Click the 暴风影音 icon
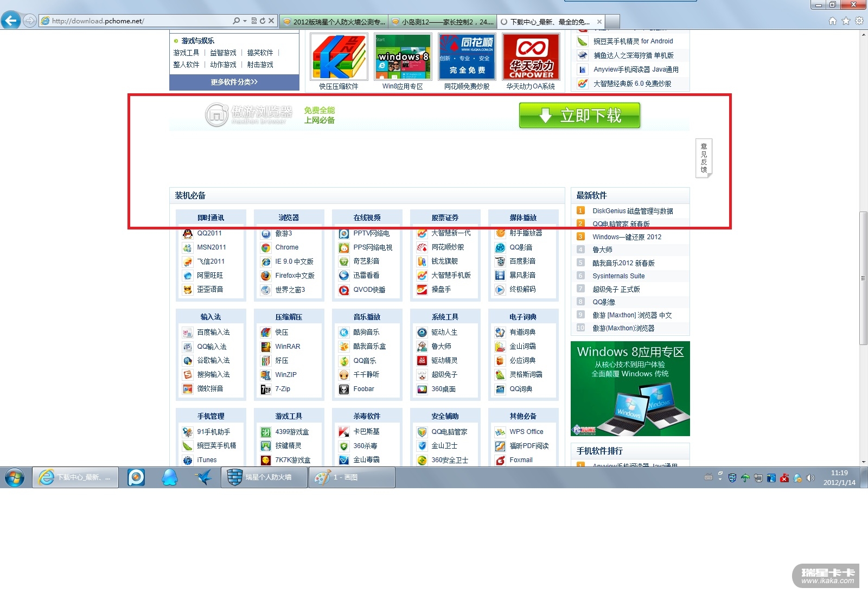 pos(500,276)
